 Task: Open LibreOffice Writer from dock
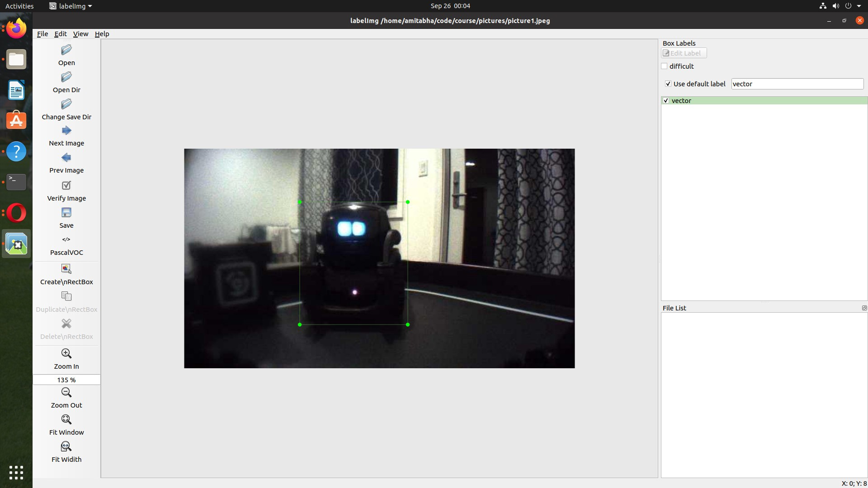(x=16, y=90)
